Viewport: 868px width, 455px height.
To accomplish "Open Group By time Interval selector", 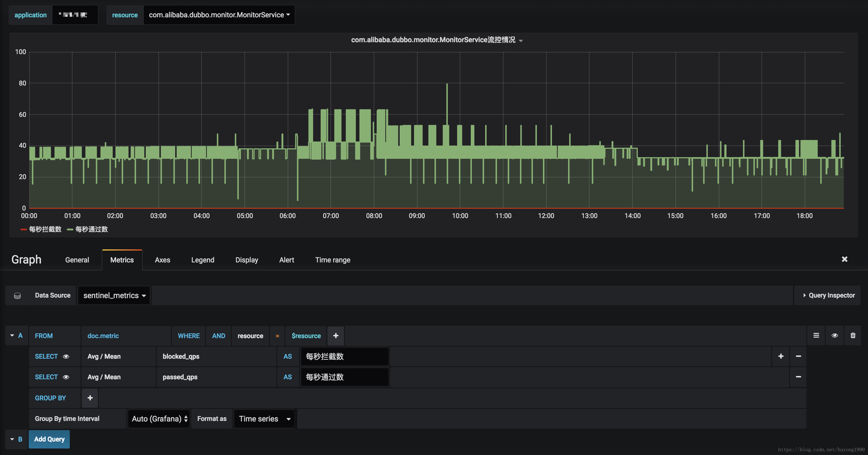I will click(159, 418).
